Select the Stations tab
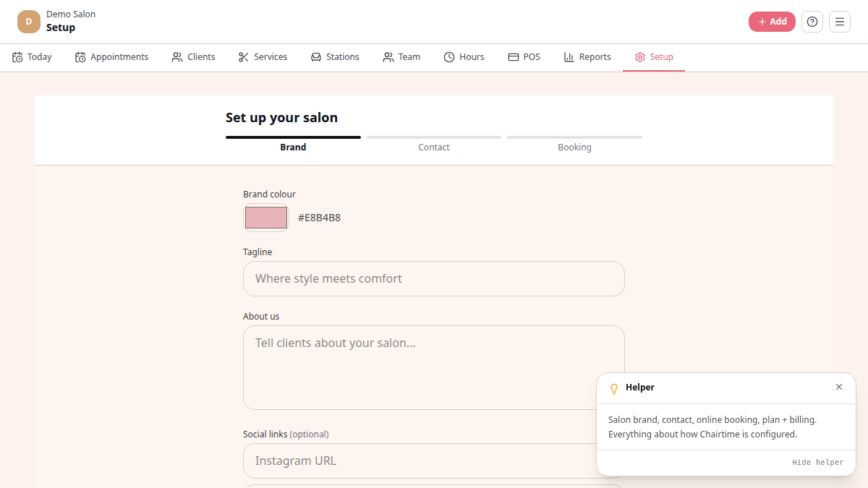The width and height of the screenshot is (868, 488). (336, 57)
